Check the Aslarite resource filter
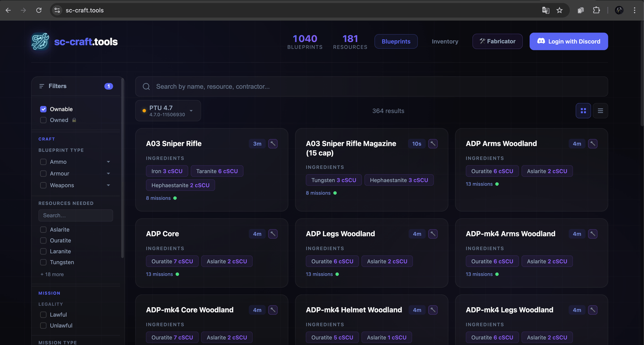The height and width of the screenshot is (345, 644). click(x=43, y=229)
